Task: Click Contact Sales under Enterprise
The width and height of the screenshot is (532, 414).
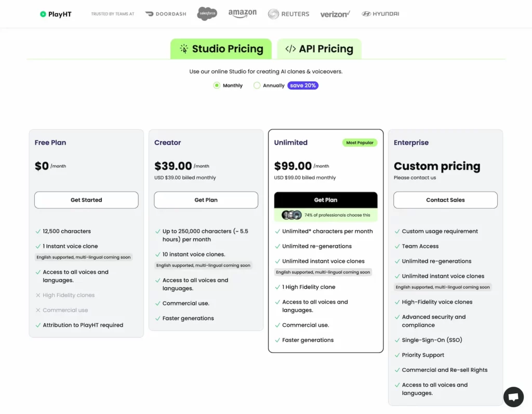Action: [x=445, y=200]
